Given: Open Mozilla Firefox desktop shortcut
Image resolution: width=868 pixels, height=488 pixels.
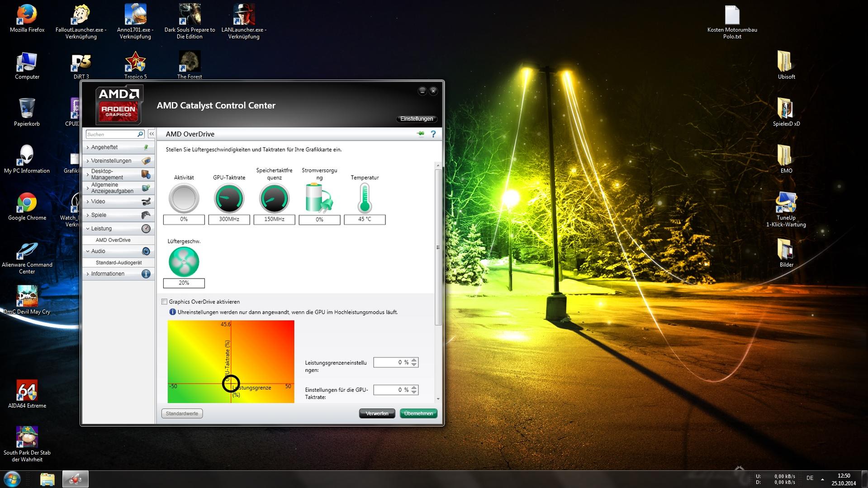Looking at the screenshot, I should (x=27, y=18).
